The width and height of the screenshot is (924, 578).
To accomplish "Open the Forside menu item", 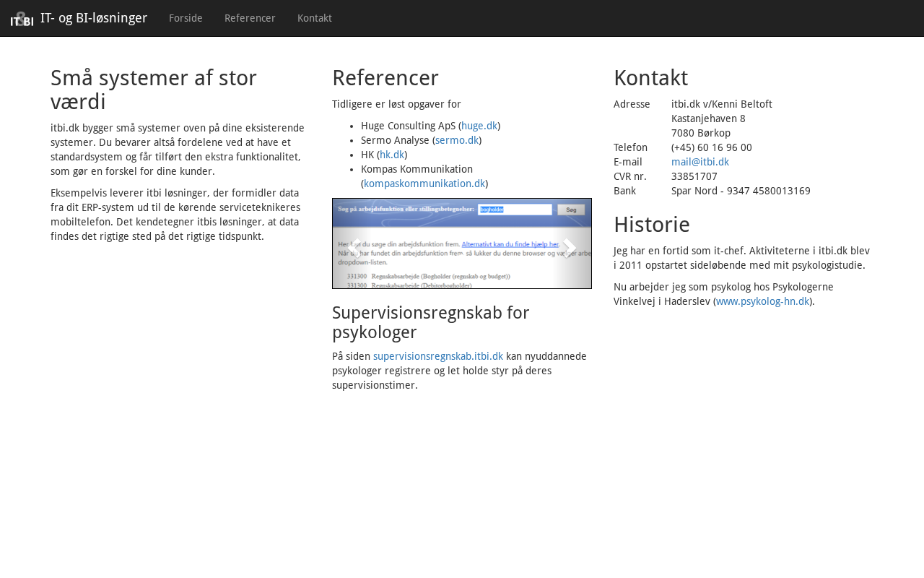I will [186, 18].
